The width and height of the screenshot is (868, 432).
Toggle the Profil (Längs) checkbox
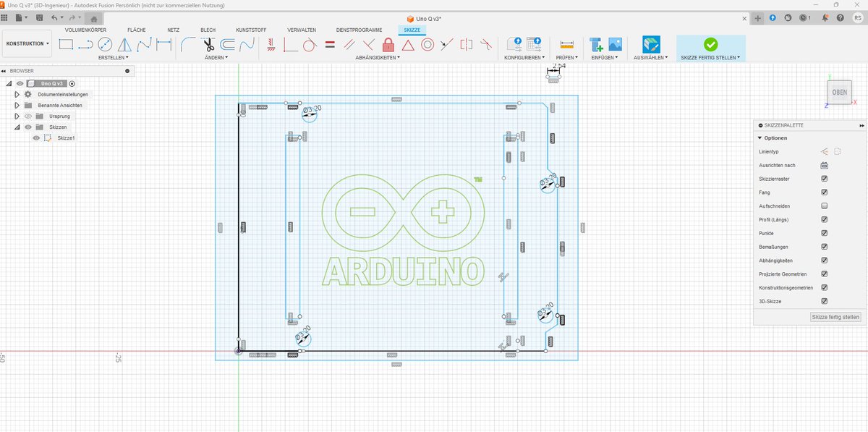click(825, 219)
